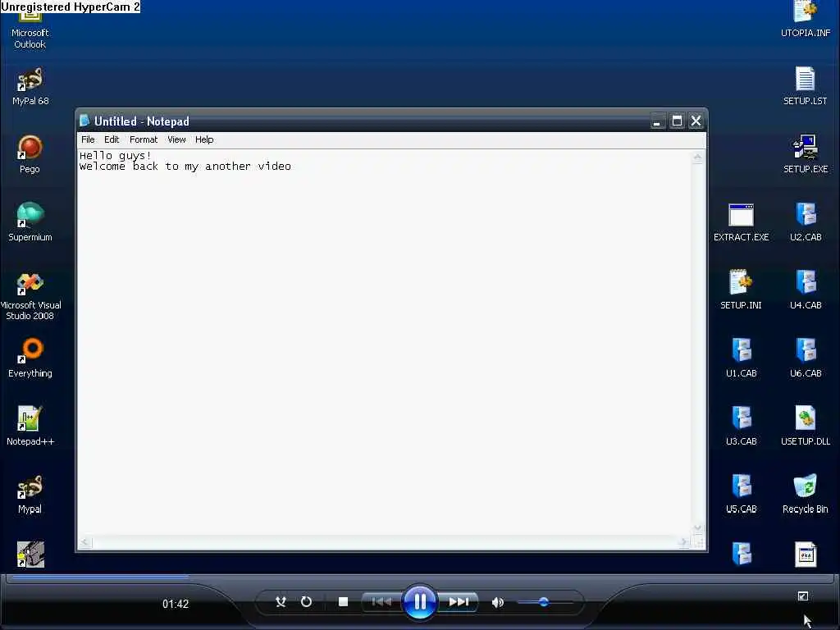Select the U3.CAB cabinet file
840x630 pixels.
click(741, 426)
